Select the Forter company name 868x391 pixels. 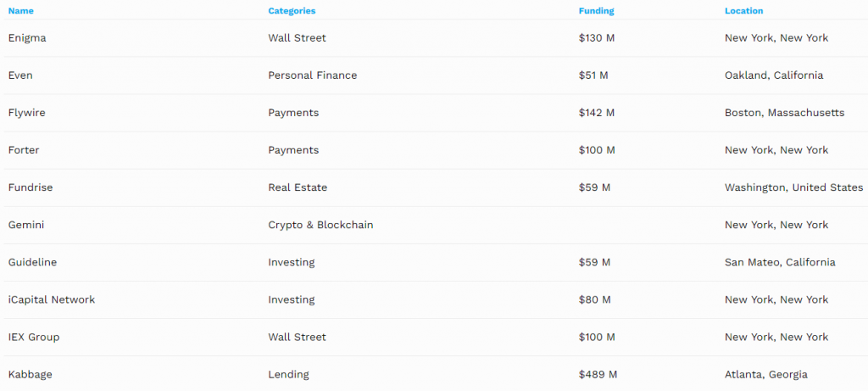(24, 150)
